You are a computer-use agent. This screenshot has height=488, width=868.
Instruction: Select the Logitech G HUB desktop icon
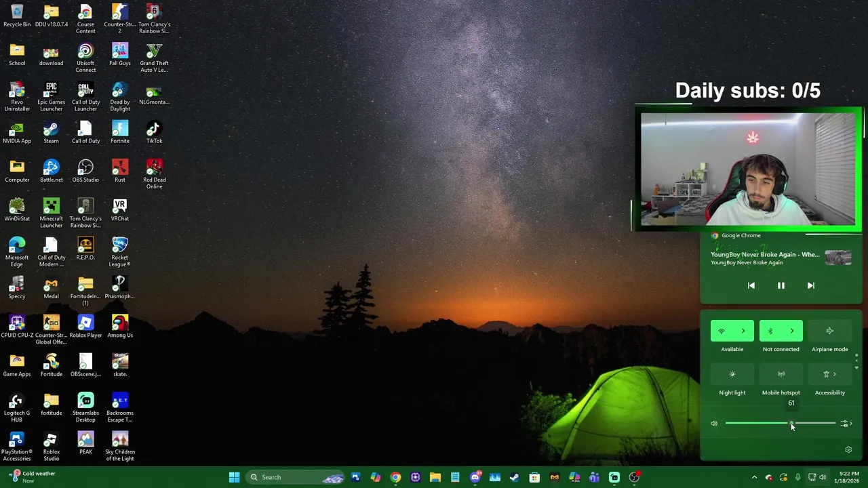(x=17, y=408)
